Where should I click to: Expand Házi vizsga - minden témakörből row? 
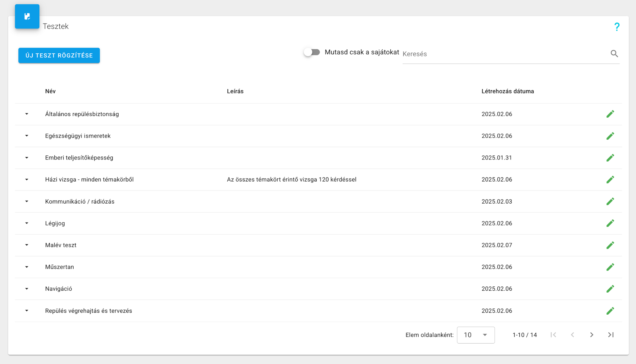click(x=27, y=180)
